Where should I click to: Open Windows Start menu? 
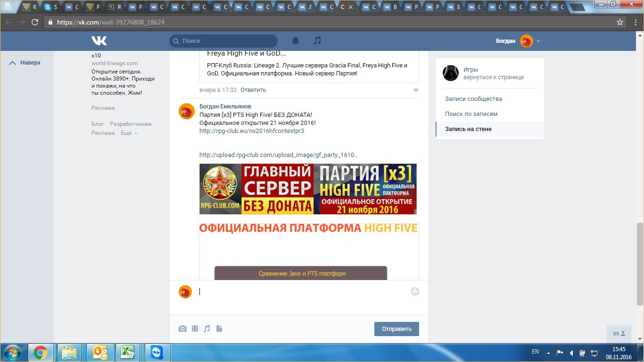[12, 353]
